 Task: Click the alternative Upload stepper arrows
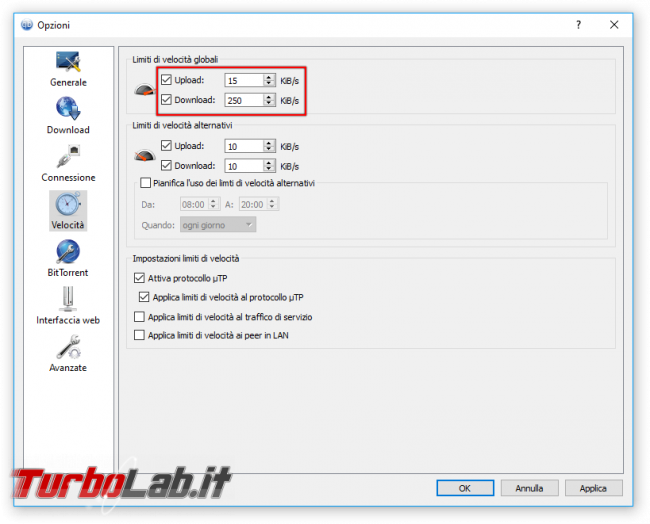click(269, 146)
